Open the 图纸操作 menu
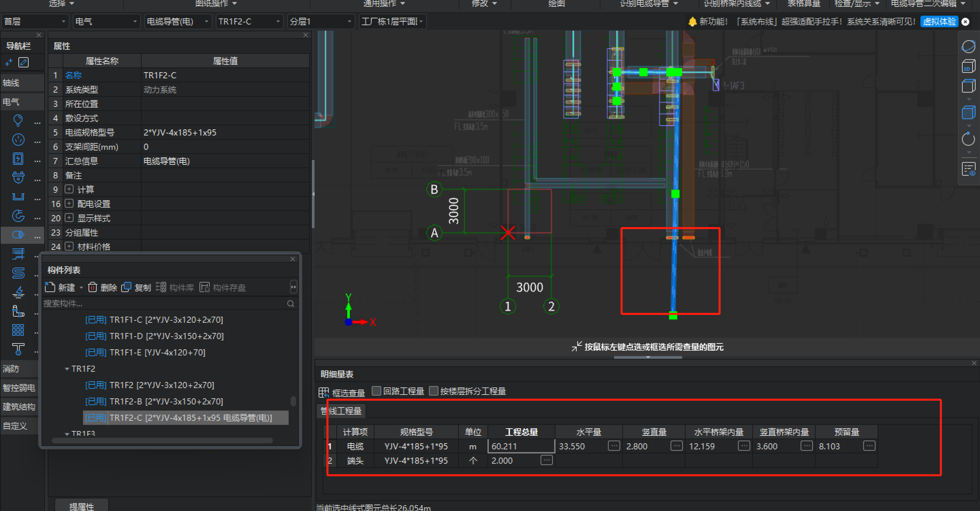980x511 pixels. point(216,4)
